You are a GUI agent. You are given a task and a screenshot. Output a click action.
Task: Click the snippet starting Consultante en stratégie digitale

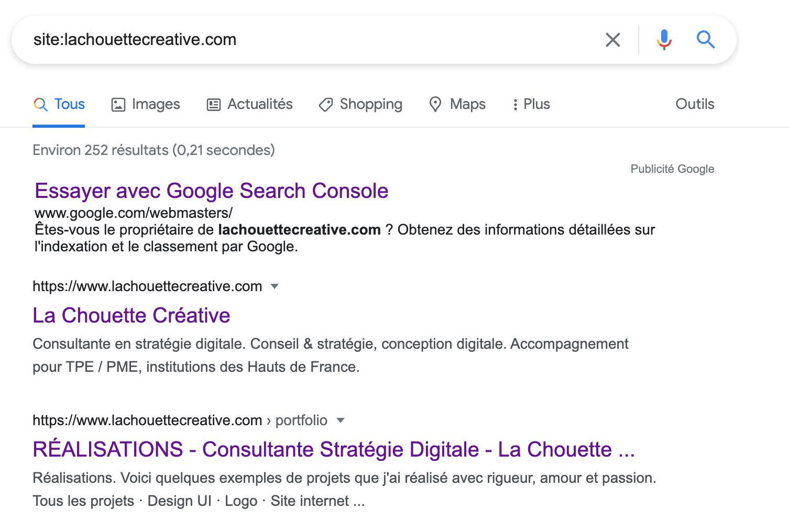point(331,356)
